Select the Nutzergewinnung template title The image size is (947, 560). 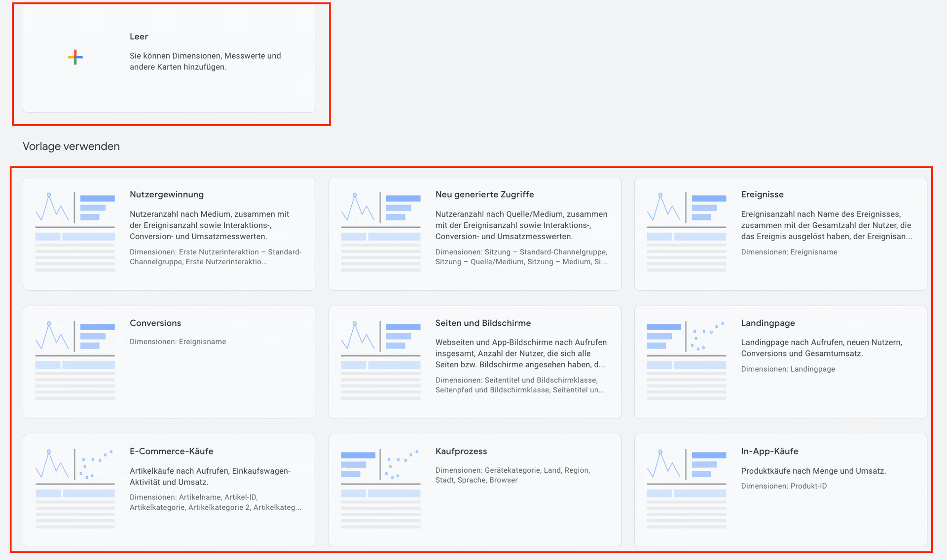click(x=167, y=194)
